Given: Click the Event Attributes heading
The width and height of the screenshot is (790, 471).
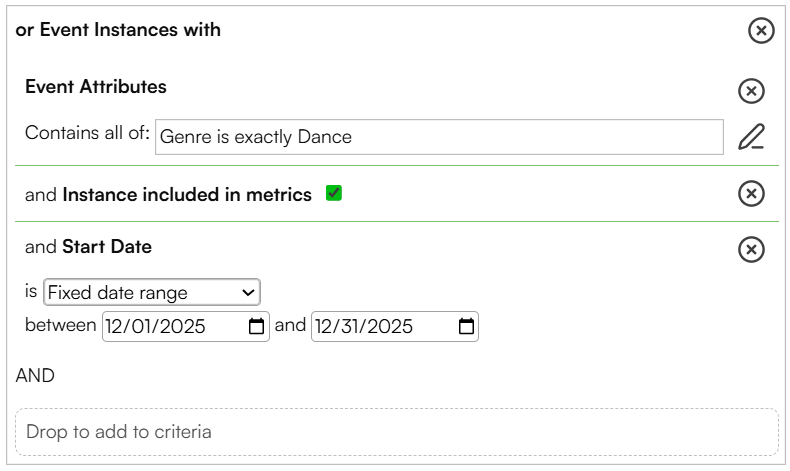Looking at the screenshot, I should 96,87.
